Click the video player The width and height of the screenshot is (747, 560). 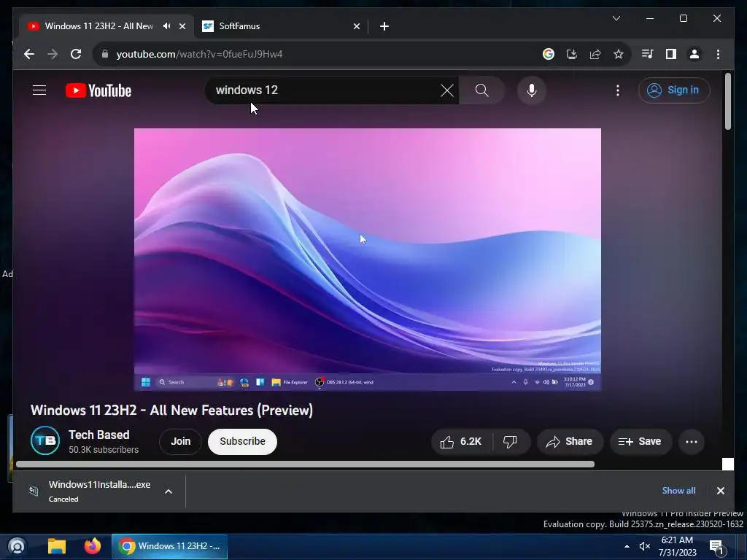368,259
